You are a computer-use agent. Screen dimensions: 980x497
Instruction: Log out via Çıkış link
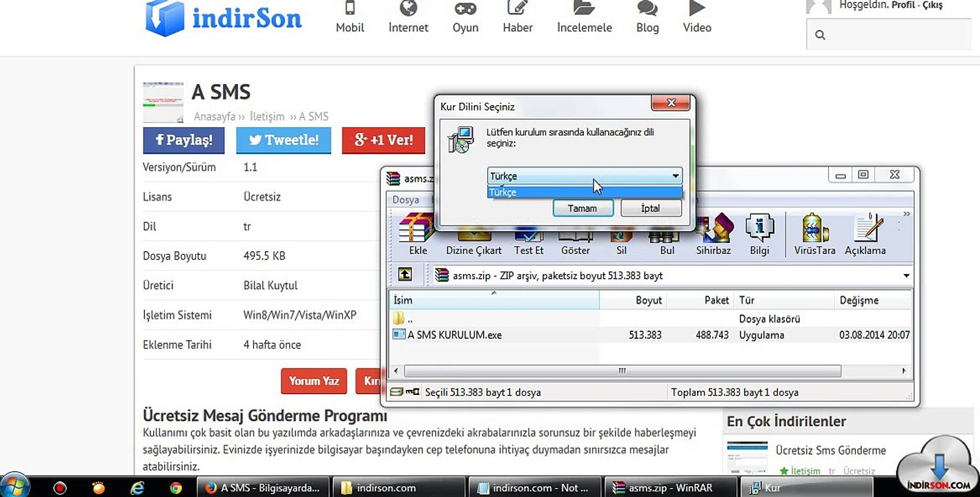coord(932,5)
